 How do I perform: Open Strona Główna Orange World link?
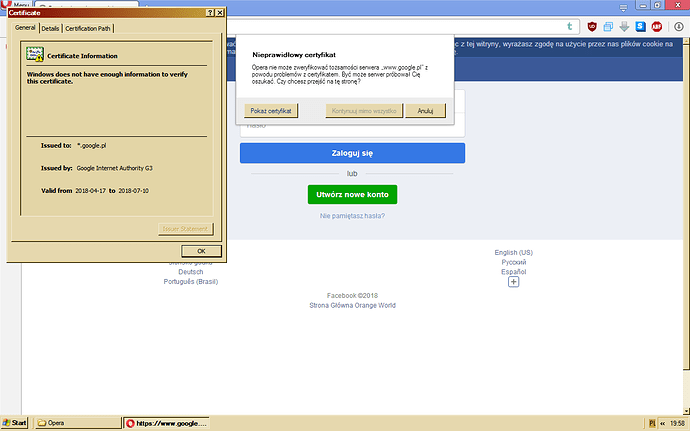tap(352, 306)
